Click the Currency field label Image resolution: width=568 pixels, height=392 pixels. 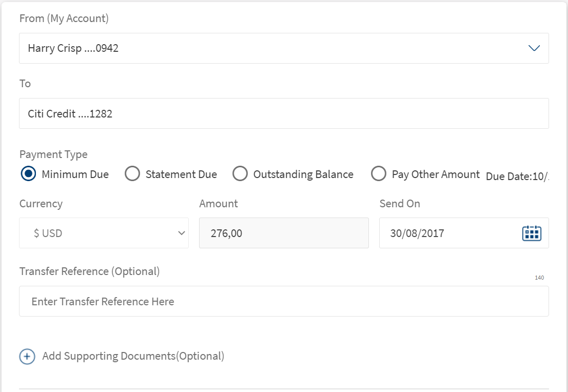(41, 204)
